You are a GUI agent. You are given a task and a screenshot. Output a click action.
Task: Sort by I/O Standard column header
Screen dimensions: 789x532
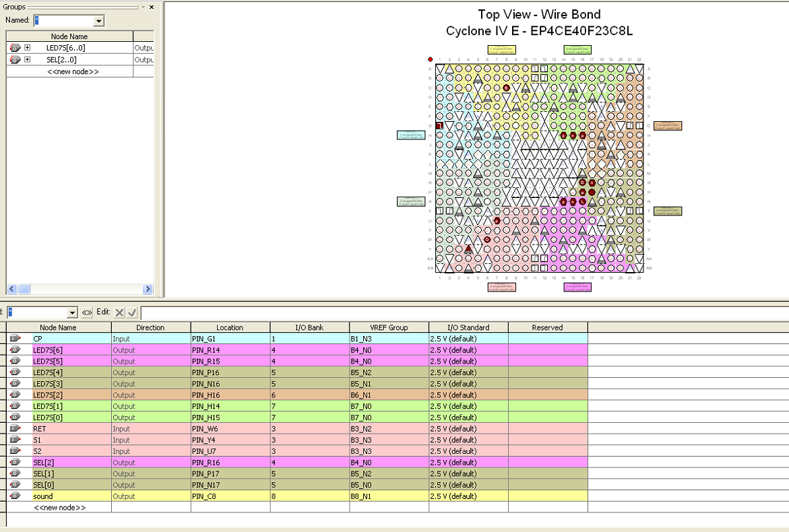tap(468, 327)
